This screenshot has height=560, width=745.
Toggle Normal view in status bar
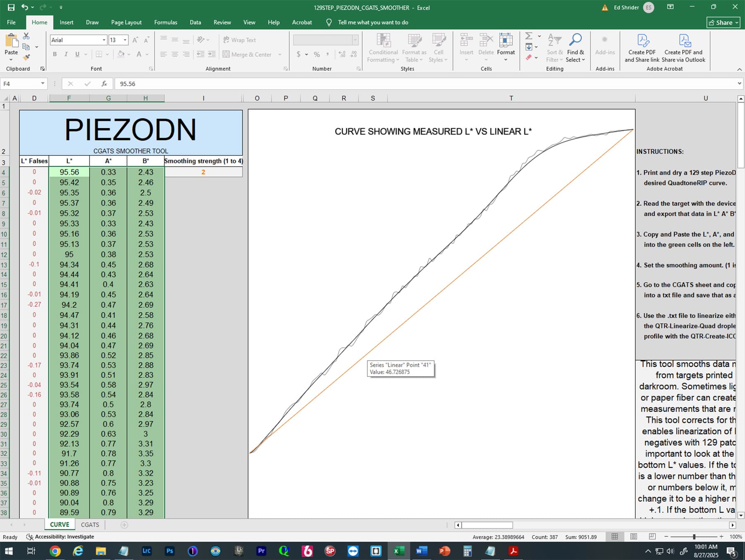click(615, 536)
